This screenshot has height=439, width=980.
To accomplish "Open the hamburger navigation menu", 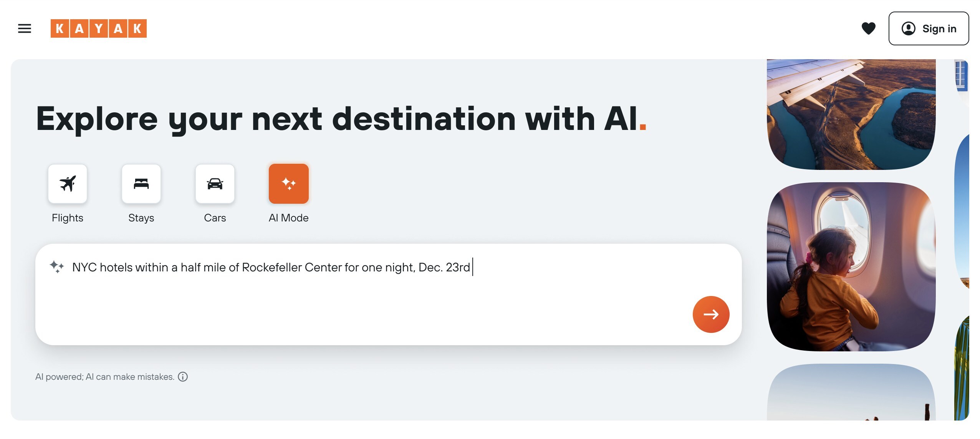I will (x=25, y=28).
